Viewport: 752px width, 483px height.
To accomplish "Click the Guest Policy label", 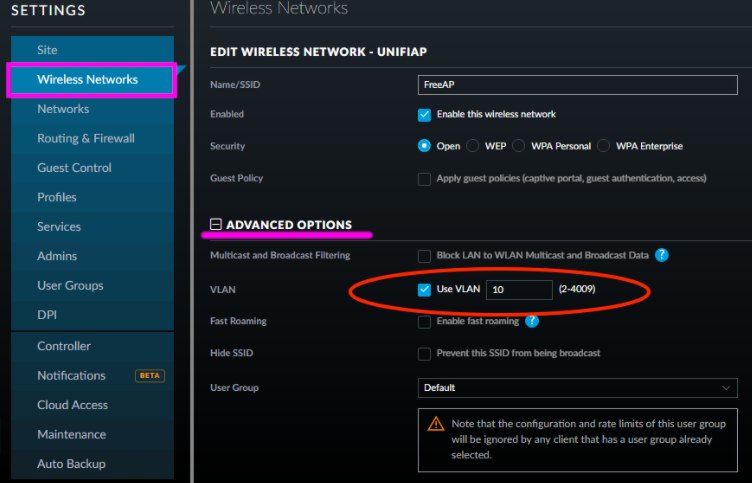I will point(236,178).
